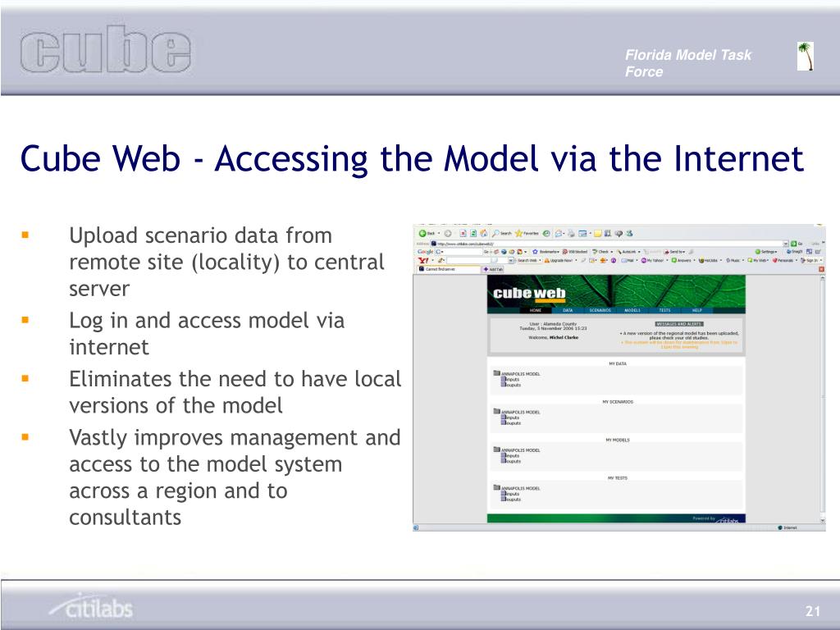
Task: Close the tab with red X icon
Action: click(x=821, y=269)
